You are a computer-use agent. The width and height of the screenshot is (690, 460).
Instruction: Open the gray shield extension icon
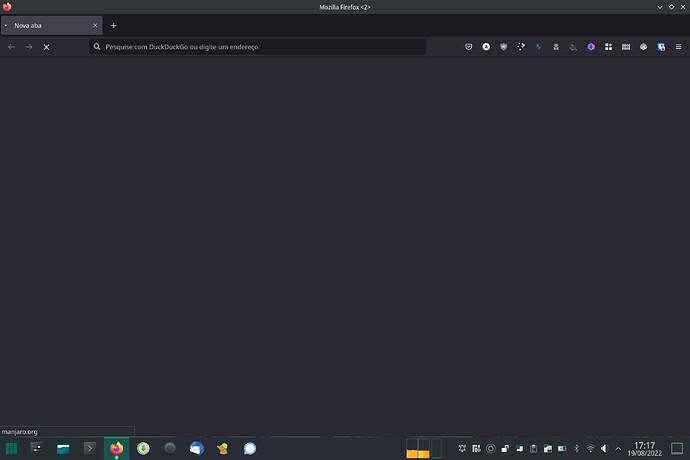(x=504, y=47)
